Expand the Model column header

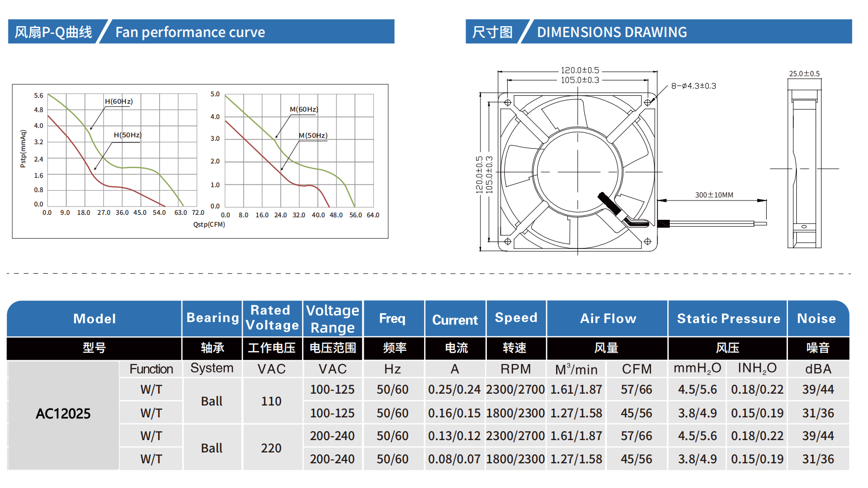coord(94,319)
